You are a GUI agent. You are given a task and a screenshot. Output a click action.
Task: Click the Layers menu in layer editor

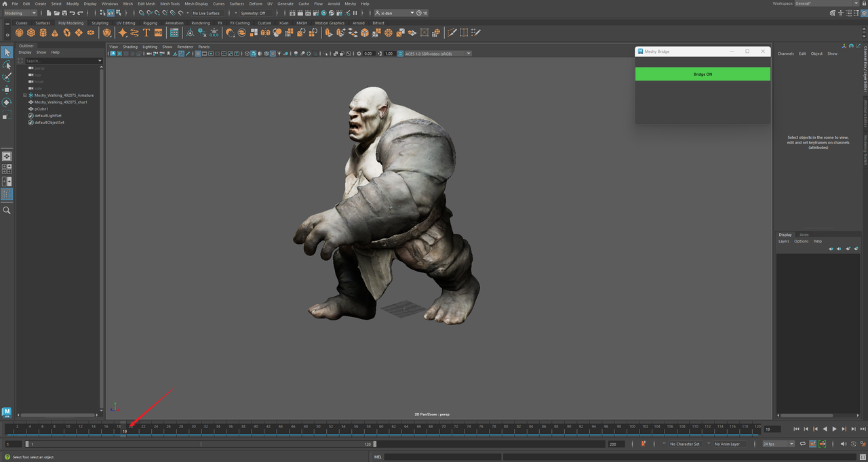[783, 241]
